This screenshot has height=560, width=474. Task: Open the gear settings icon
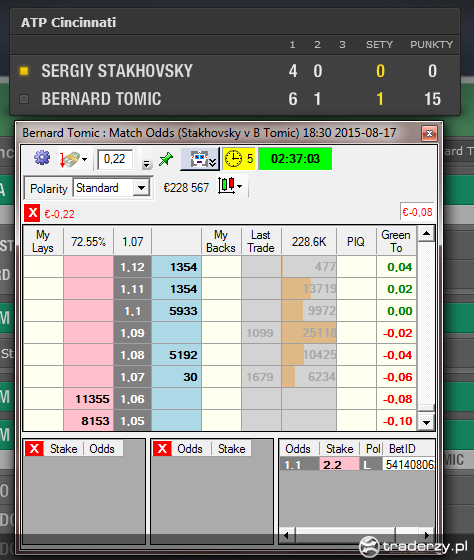[x=42, y=158]
